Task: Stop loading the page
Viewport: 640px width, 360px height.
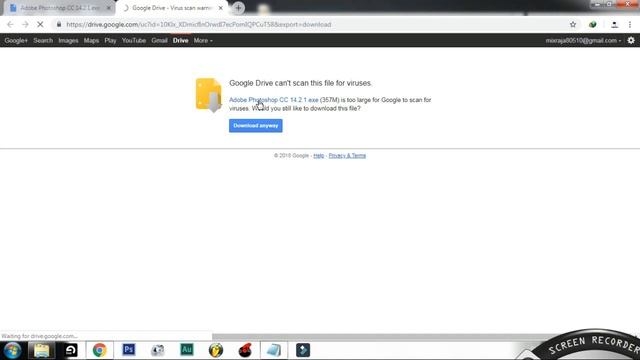Action: (40, 24)
